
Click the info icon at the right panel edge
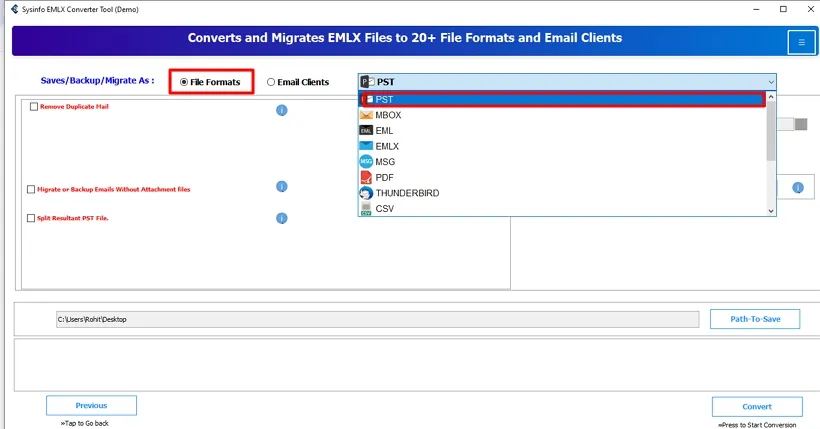click(x=798, y=188)
